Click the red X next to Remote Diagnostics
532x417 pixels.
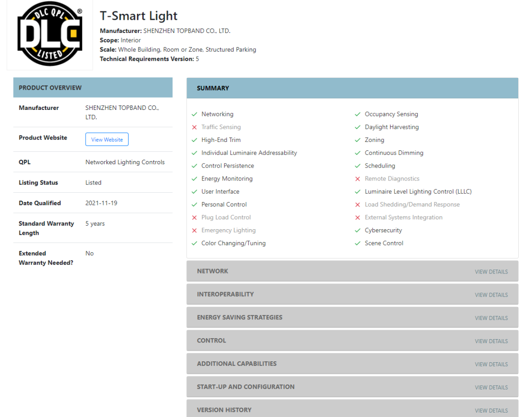point(358,179)
